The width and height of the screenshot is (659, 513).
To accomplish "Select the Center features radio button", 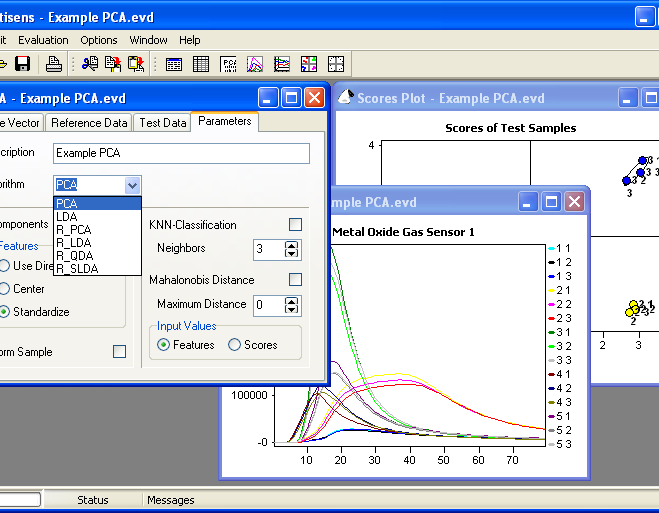I will tap(5, 289).
